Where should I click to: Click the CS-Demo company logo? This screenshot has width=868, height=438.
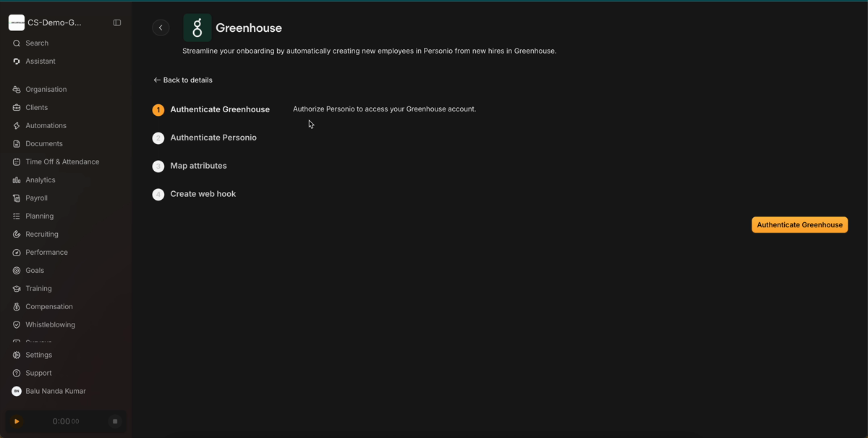[x=17, y=22]
